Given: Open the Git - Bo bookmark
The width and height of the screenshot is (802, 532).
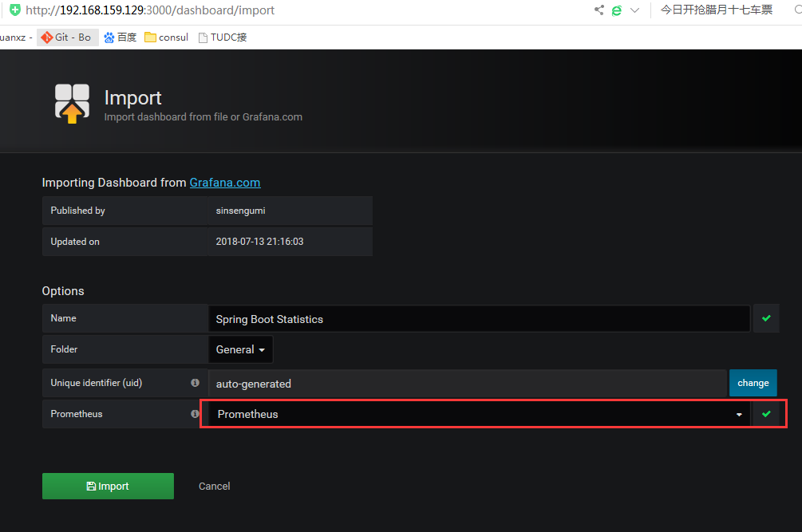Looking at the screenshot, I should (67, 37).
